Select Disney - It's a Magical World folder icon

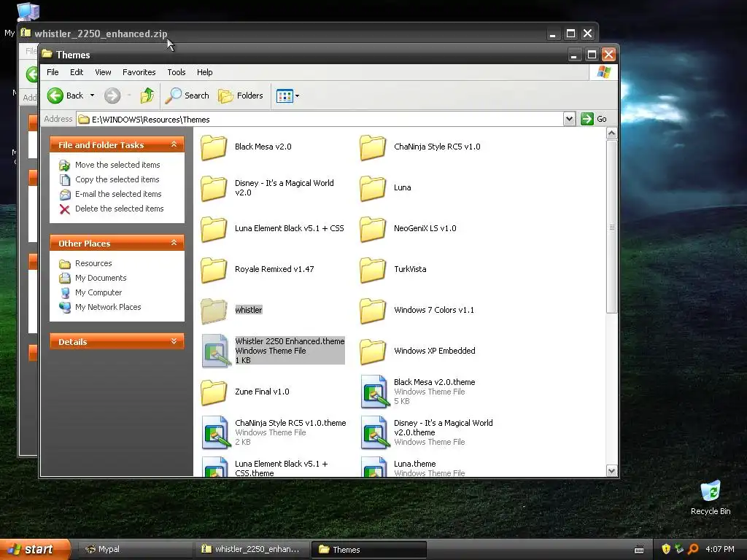click(214, 188)
